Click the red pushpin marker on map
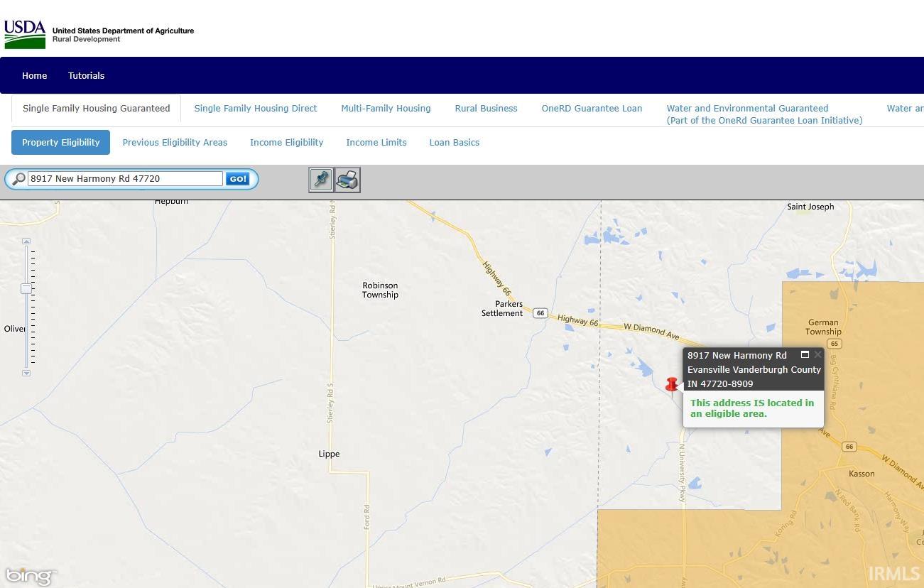Screen dimensions: 924x588 point(671,384)
